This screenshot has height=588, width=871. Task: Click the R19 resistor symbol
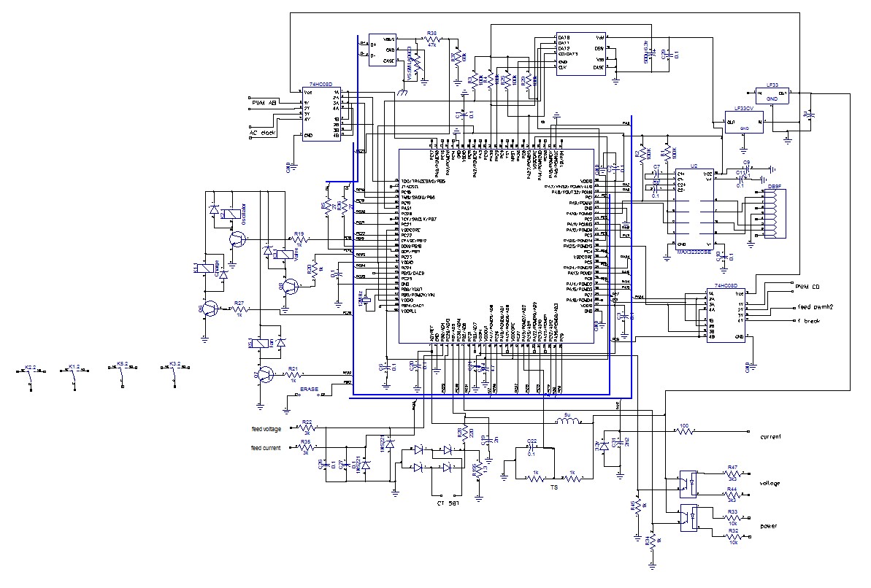tap(299, 239)
